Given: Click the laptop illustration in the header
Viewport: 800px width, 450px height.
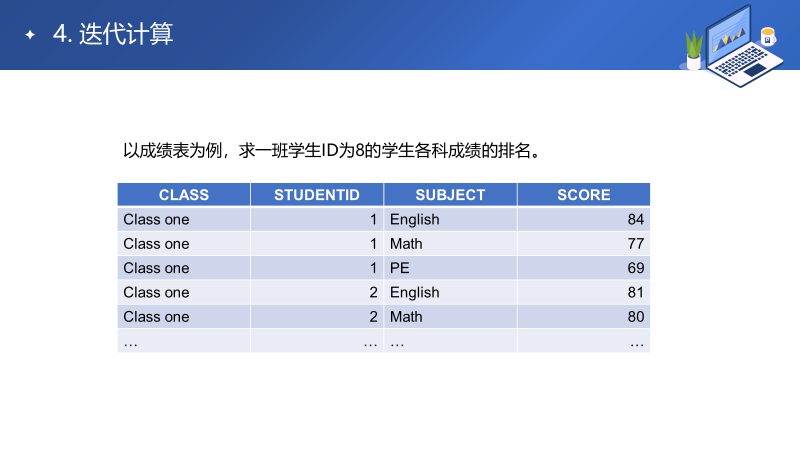Looking at the screenshot, I should [x=744, y=46].
